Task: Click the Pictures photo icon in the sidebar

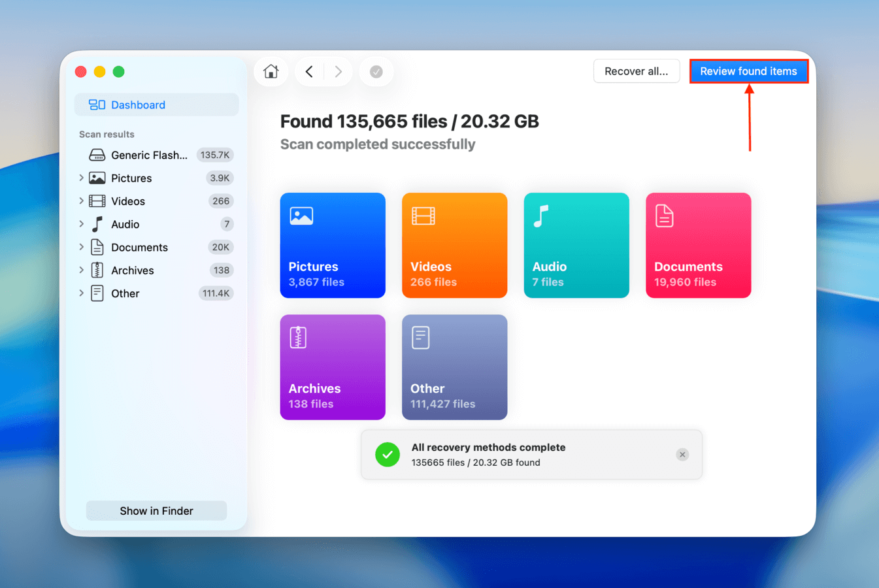Action: pos(97,178)
